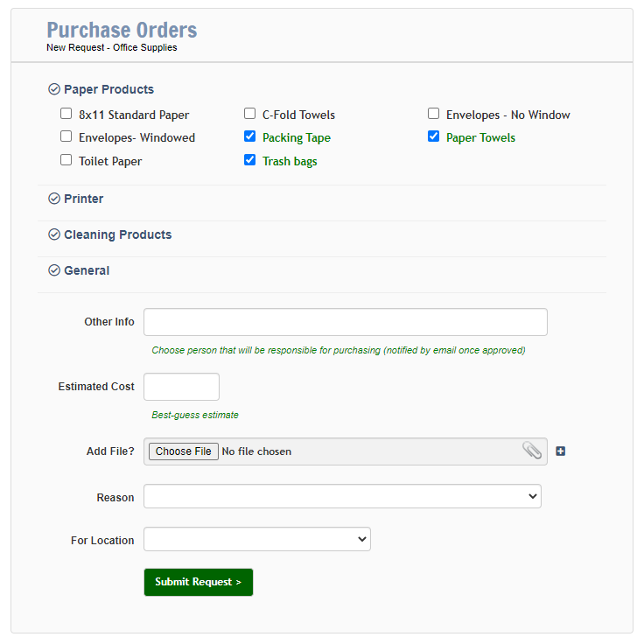Focus the Other Info text field
Screen dimensions: 644x644
pos(346,322)
